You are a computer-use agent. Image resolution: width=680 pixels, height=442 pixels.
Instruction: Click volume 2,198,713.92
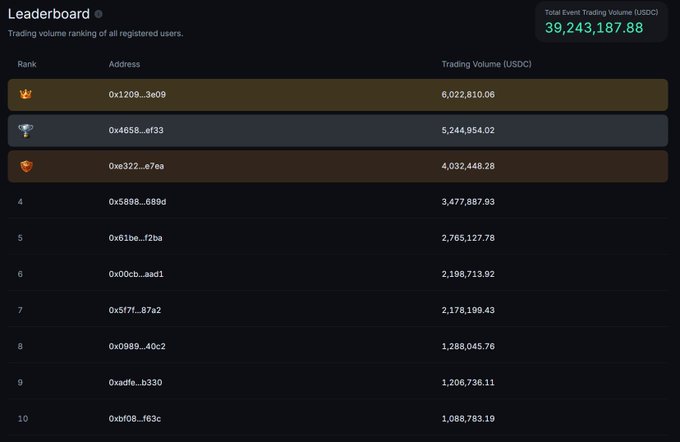tap(468, 274)
